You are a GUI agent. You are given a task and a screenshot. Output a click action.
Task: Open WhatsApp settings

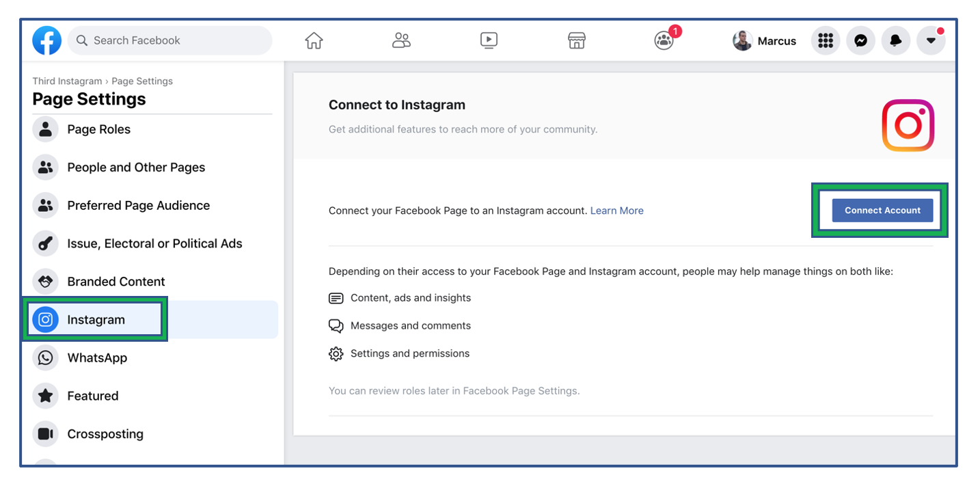coord(152,358)
